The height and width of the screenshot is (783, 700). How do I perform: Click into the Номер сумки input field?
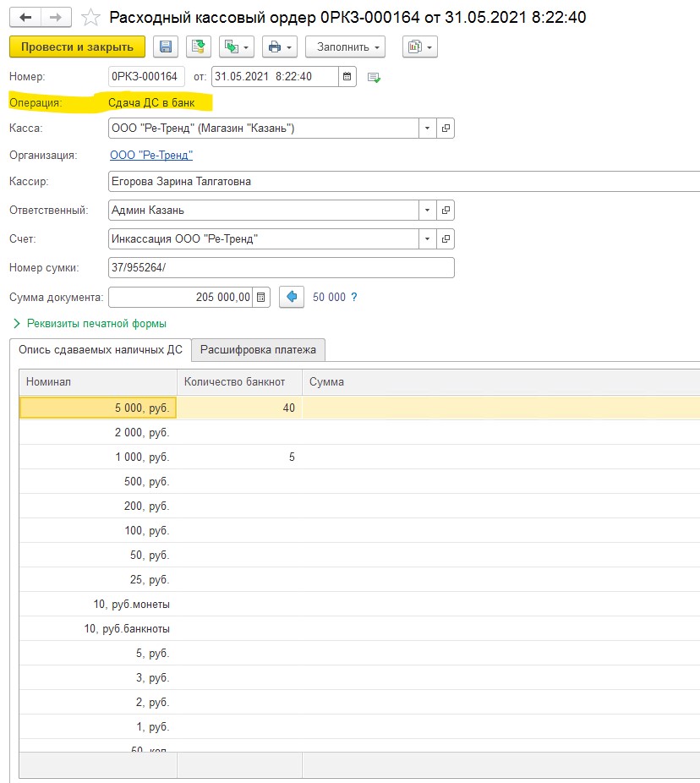(282, 268)
